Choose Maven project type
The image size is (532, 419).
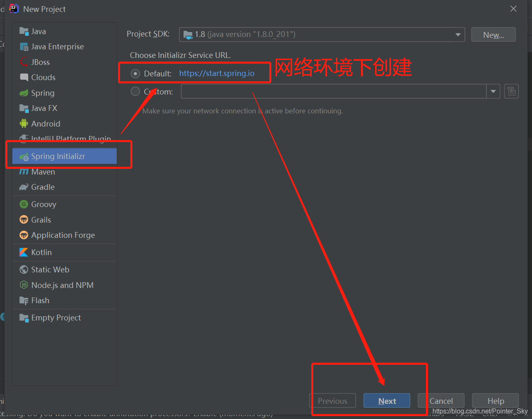pyautogui.click(x=65, y=172)
